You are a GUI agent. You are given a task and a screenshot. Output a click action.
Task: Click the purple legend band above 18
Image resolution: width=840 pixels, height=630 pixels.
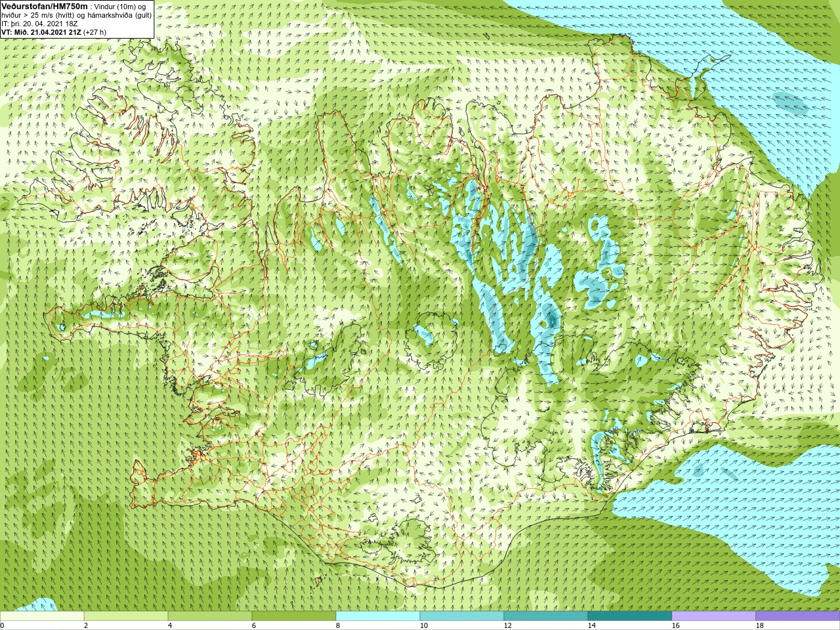click(798, 616)
